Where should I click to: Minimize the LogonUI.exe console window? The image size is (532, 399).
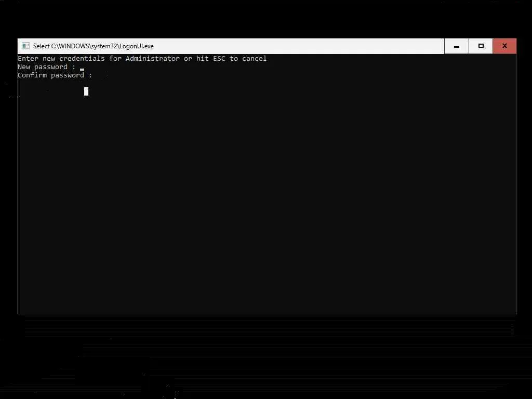click(456, 46)
